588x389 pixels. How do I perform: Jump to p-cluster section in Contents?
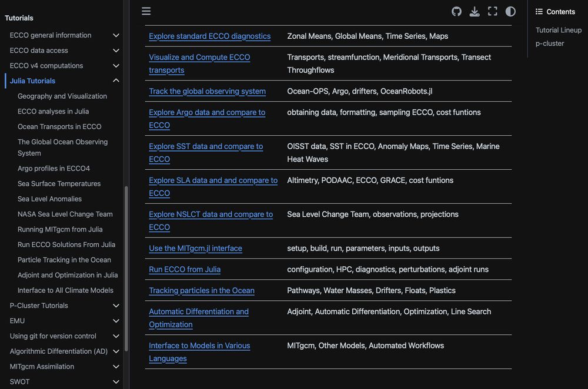coord(549,43)
